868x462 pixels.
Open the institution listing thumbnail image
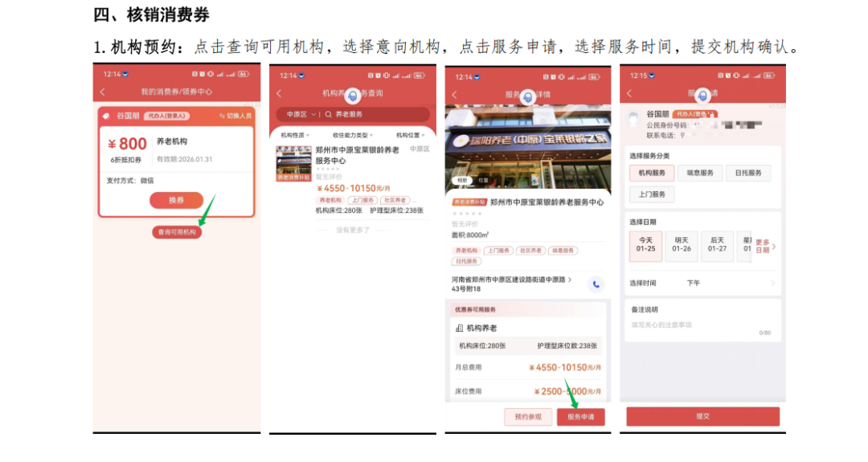(294, 164)
